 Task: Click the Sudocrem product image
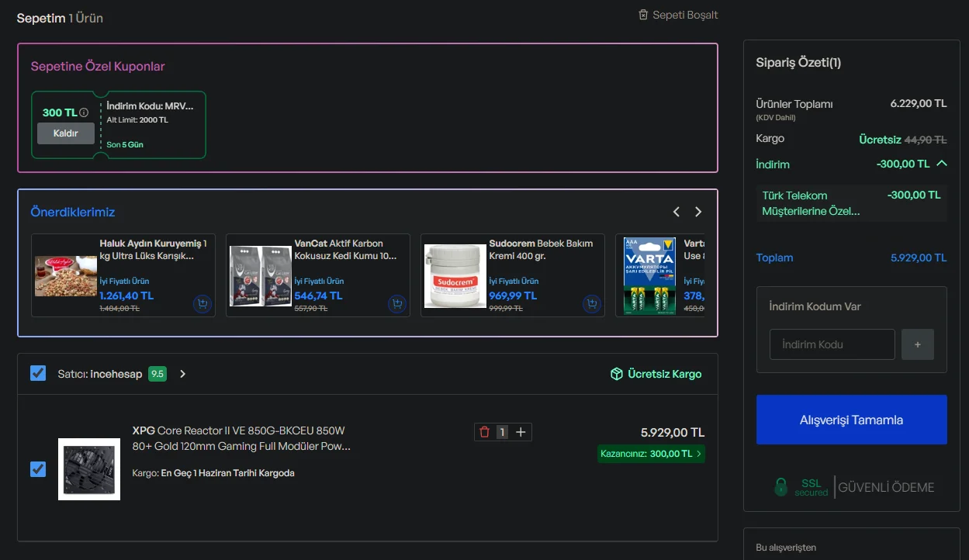pyautogui.click(x=455, y=276)
